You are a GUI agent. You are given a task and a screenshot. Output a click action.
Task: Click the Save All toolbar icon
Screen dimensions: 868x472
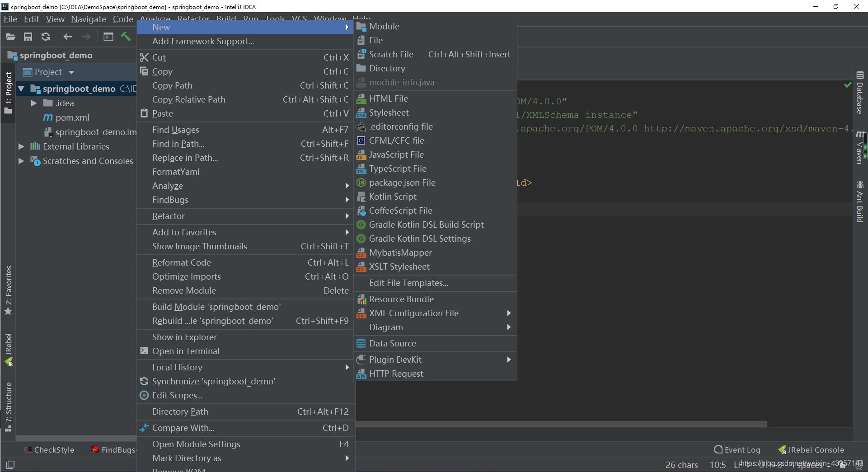[28, 37]
